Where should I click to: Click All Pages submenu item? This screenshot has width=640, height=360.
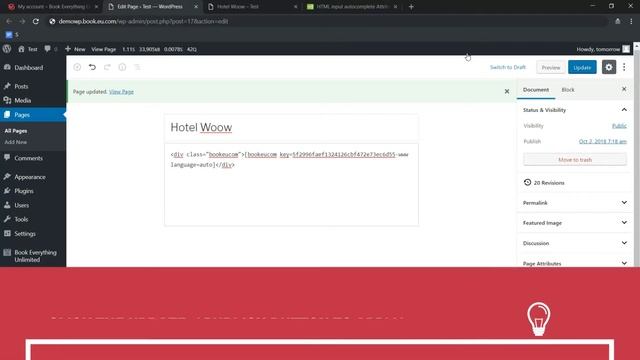[16, 131]
